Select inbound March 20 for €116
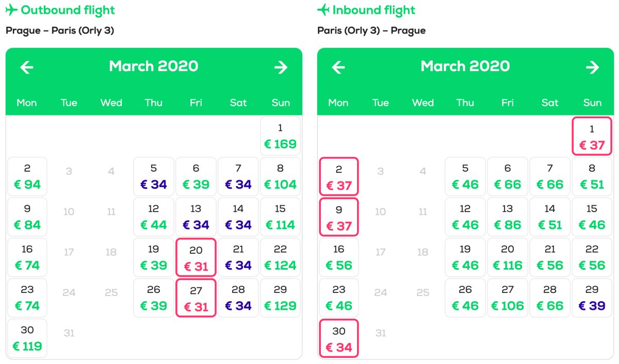Viewport: 619px width, 364px height. tap(508, 257)
